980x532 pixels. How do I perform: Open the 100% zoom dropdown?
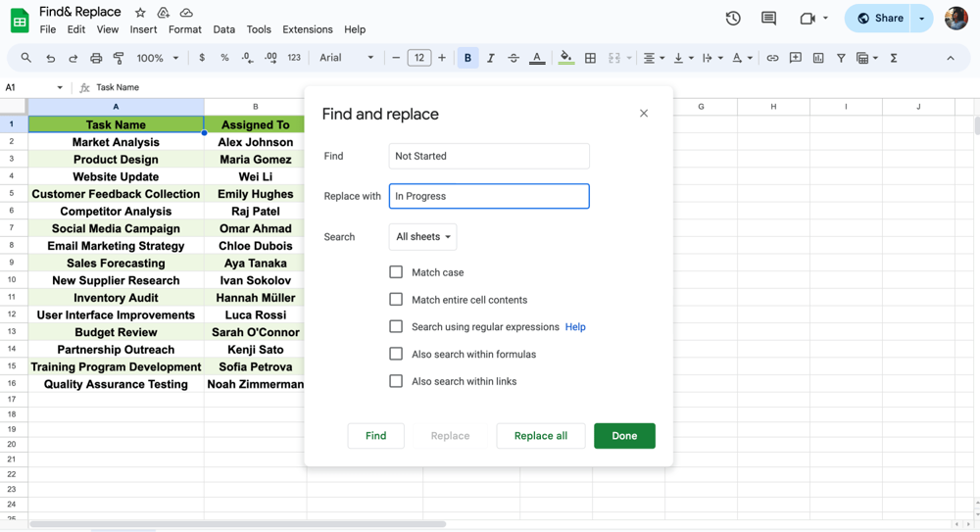point(157,59)
